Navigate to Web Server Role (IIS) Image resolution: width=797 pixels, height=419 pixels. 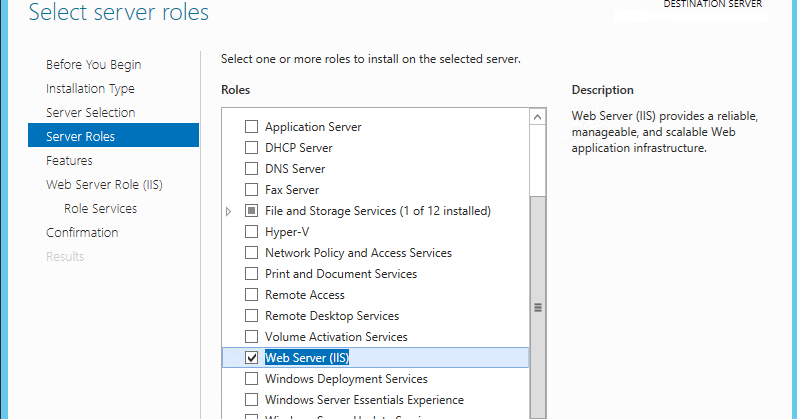[104, 185]
